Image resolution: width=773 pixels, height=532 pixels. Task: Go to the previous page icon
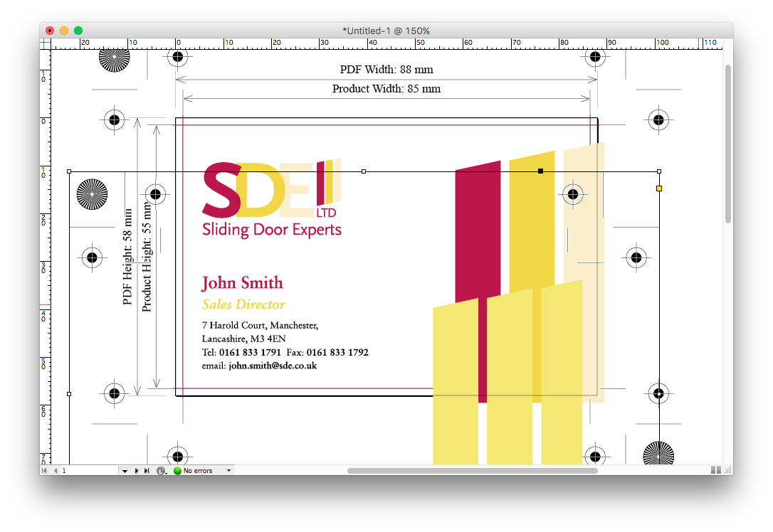click(x=56, y=470)
